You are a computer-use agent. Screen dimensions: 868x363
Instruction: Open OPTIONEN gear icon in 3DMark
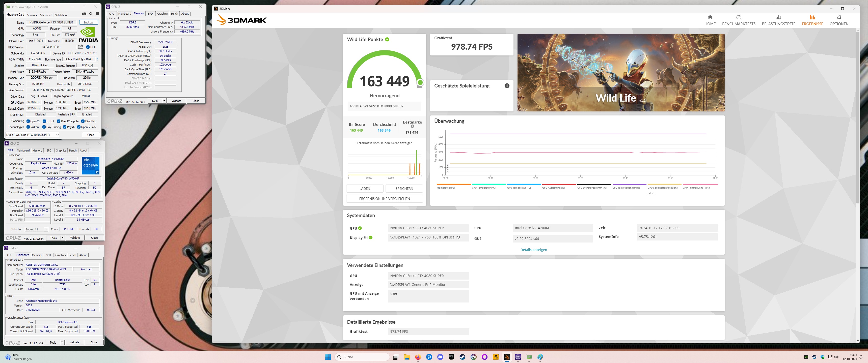[x=839, y=17]
